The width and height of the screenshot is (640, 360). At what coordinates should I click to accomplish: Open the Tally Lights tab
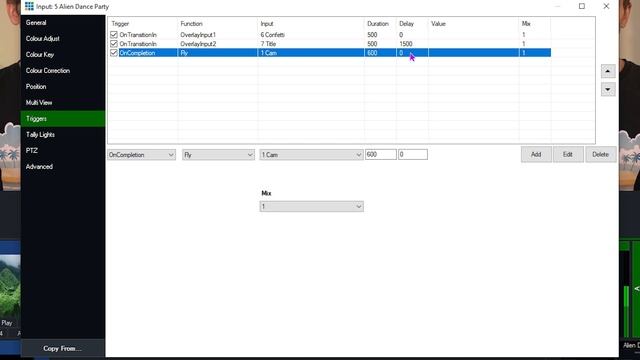coord(63,135)
